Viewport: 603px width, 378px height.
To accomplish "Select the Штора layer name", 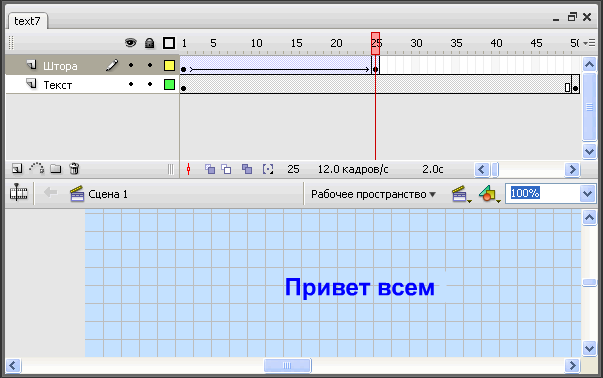I will click(60, 66).
